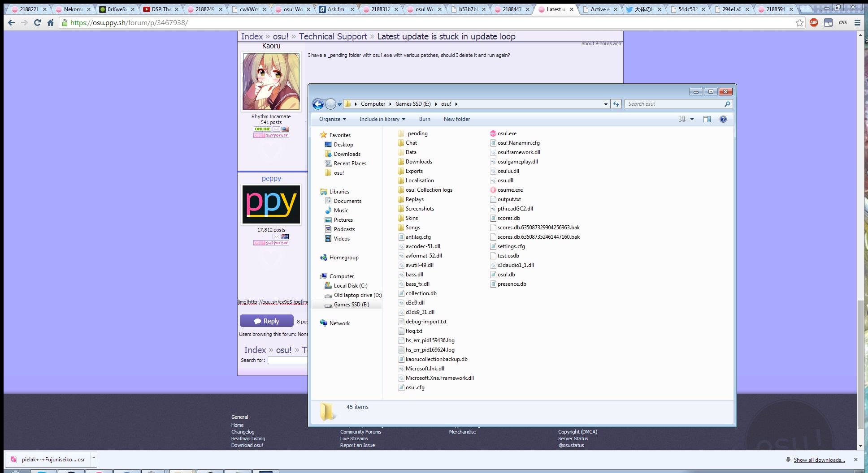The image size is (868, 473).
Task: Create a New folder in Explorer
Action: click(x=457, y=119)
